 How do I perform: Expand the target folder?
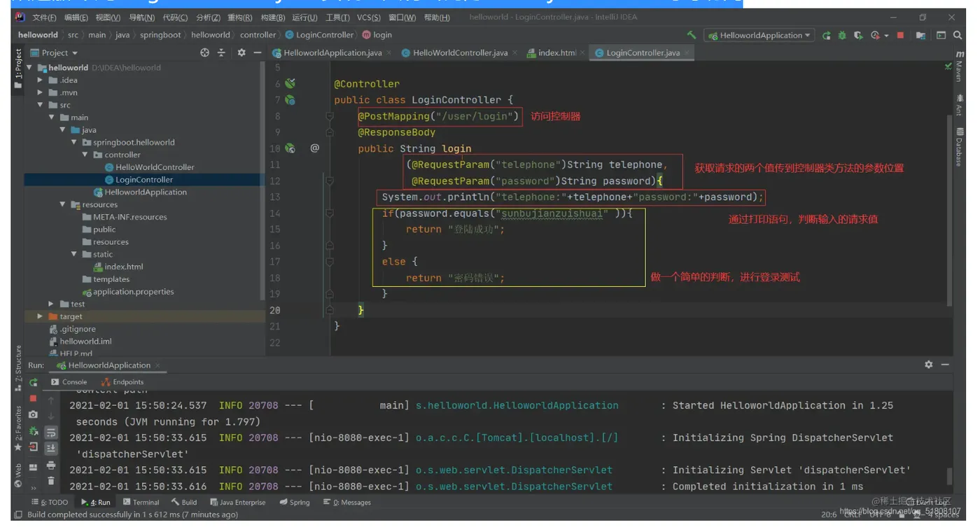[41, 316]
